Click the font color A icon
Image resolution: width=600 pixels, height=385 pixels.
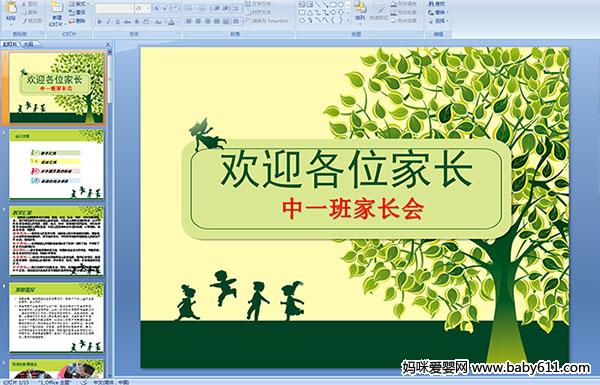pos(171,22)
